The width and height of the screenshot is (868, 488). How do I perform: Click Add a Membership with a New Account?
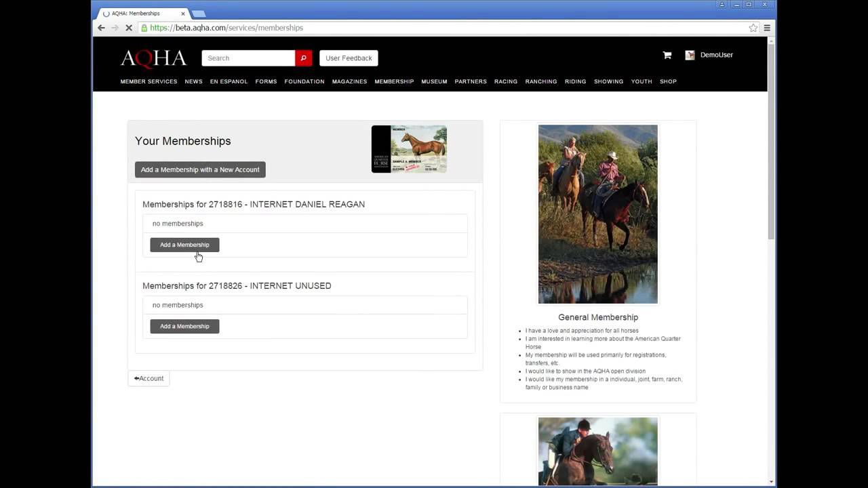pyautogui.click(x=200, y=169)
